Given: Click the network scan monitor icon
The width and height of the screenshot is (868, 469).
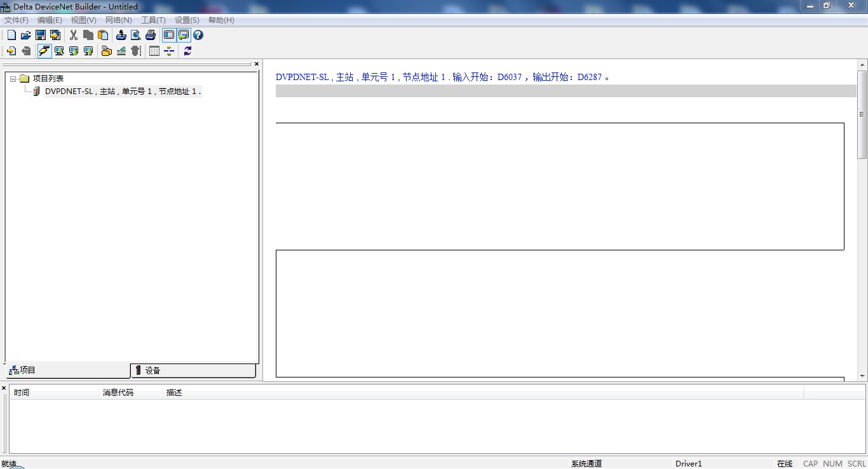Looking at the screenshot, I should point(59,51).
